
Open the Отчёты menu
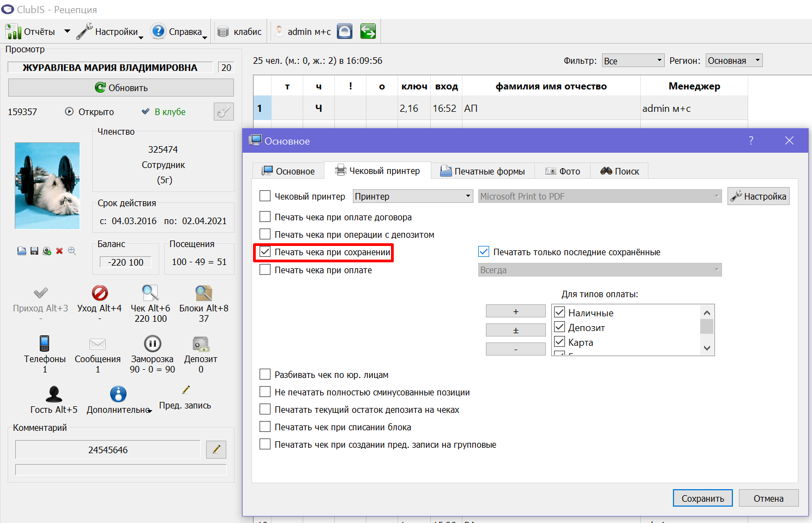click(x=38, y=32)
